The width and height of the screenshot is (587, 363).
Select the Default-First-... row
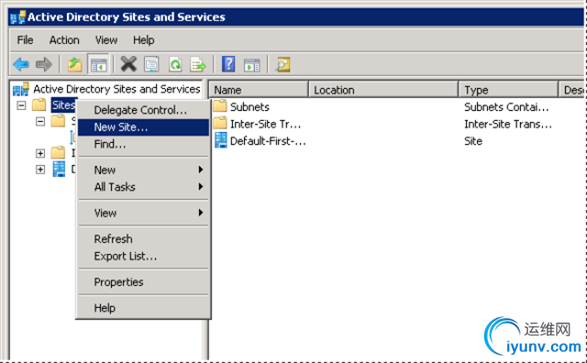pos(268,141)
